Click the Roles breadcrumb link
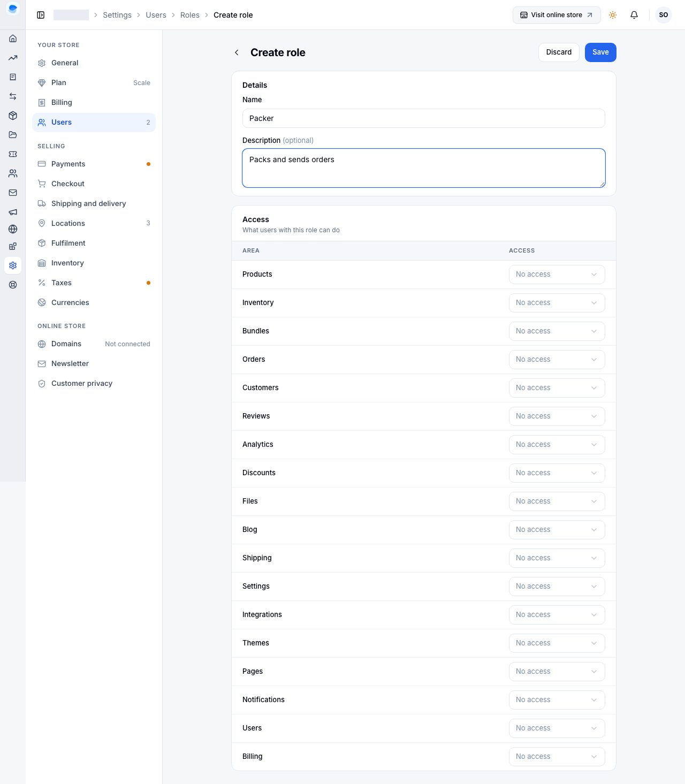The image size is (685, 784). pyautogui.click(x=190, y=15)
